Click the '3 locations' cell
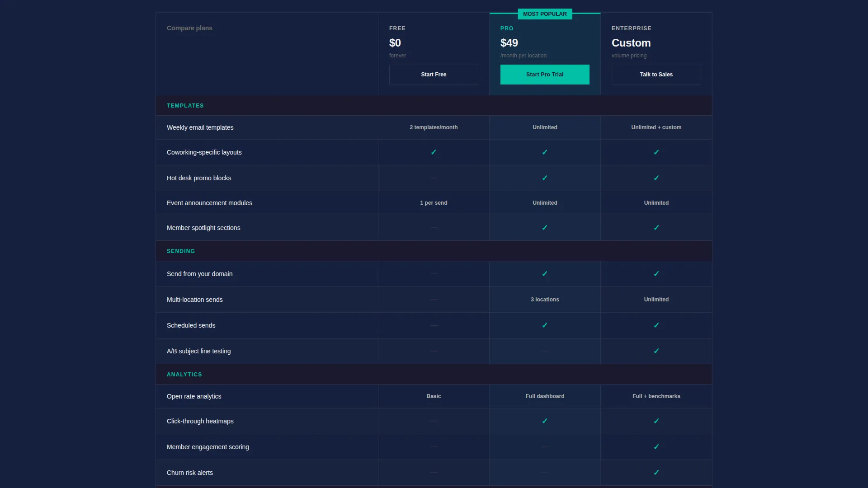 pos(545,300)
